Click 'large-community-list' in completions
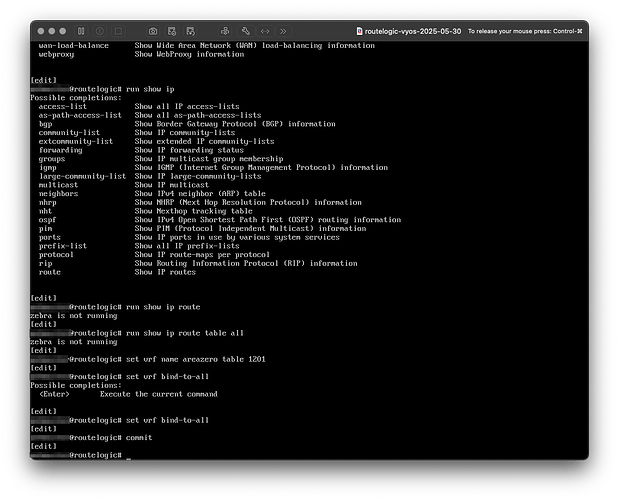This screenshot has width=618, height=500. 82,176
